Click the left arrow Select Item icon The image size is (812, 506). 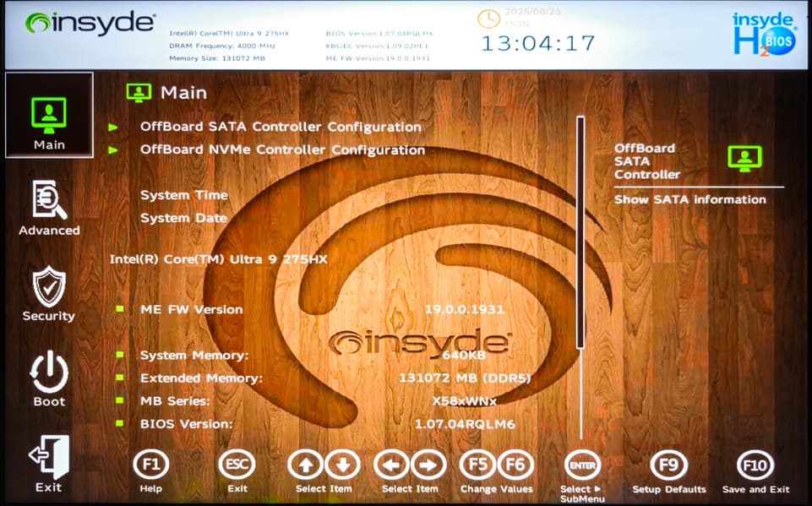(391, 465)
